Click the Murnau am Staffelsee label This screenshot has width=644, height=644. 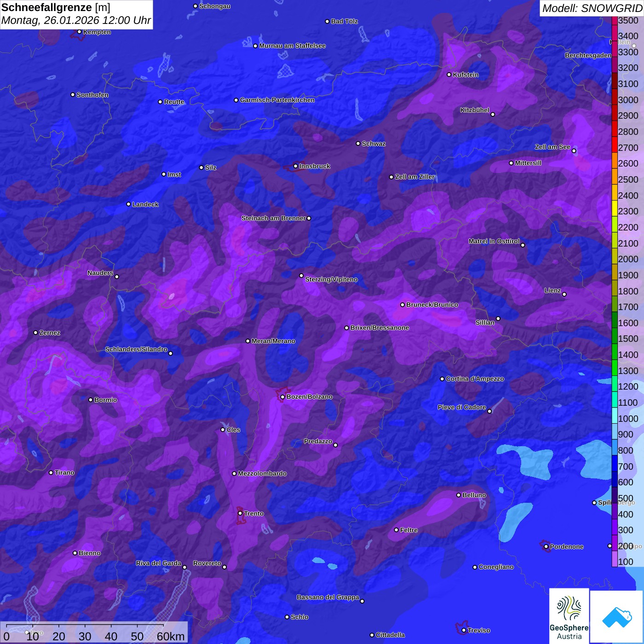[293, 46]
